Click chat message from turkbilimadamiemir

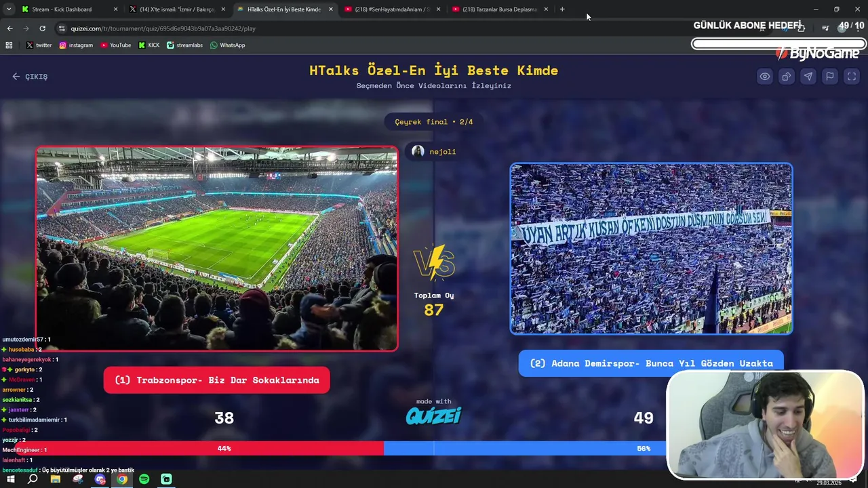pyautogui.click(x=35, y=420)
